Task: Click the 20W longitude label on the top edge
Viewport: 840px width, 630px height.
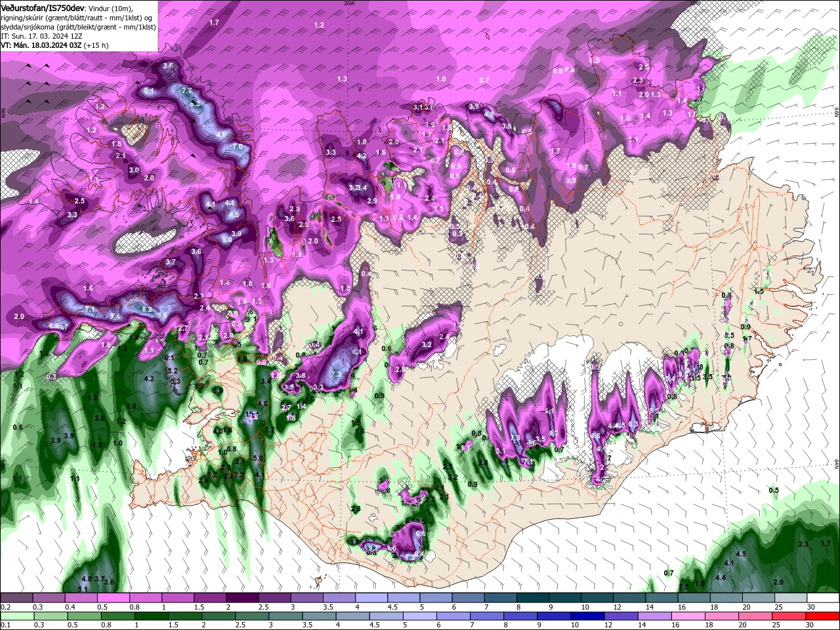Action: point(349,3)
